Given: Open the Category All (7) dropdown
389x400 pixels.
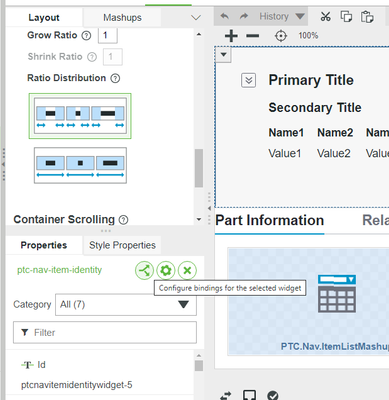Looking at the screenshot, I should click(x=126, y=304).
